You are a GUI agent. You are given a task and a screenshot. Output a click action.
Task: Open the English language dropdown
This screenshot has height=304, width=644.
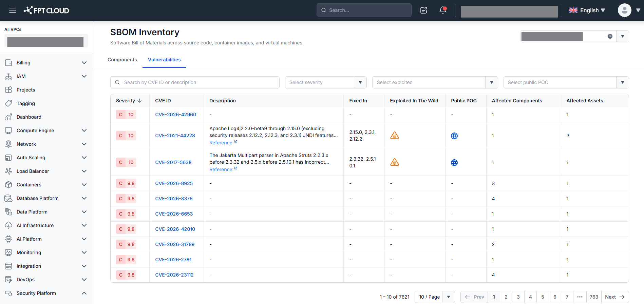click(x=587, y=10)
